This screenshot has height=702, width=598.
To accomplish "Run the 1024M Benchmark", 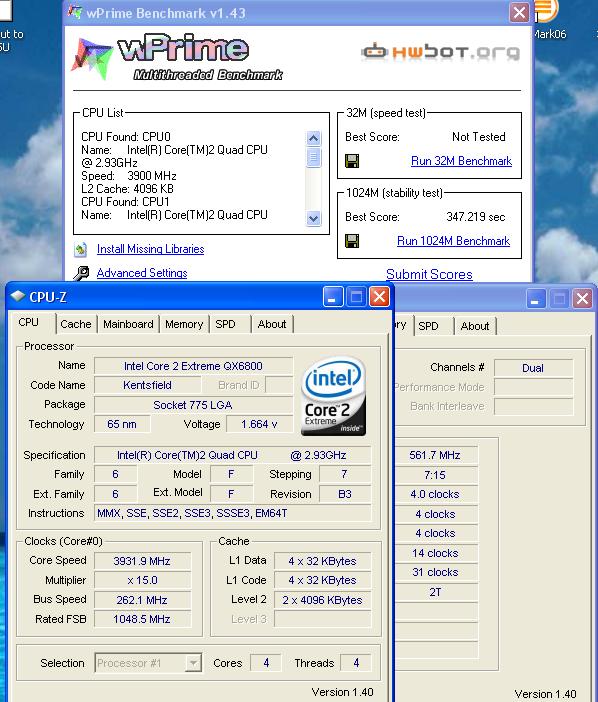I will [453, 241].
